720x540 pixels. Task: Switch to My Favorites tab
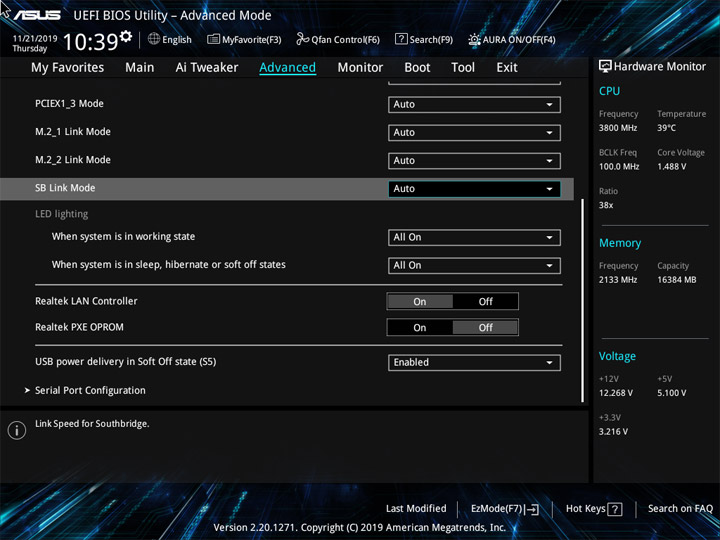(68, 68)
